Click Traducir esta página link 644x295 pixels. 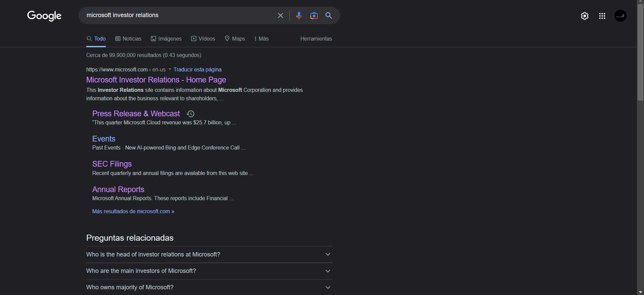coord(197,69)
